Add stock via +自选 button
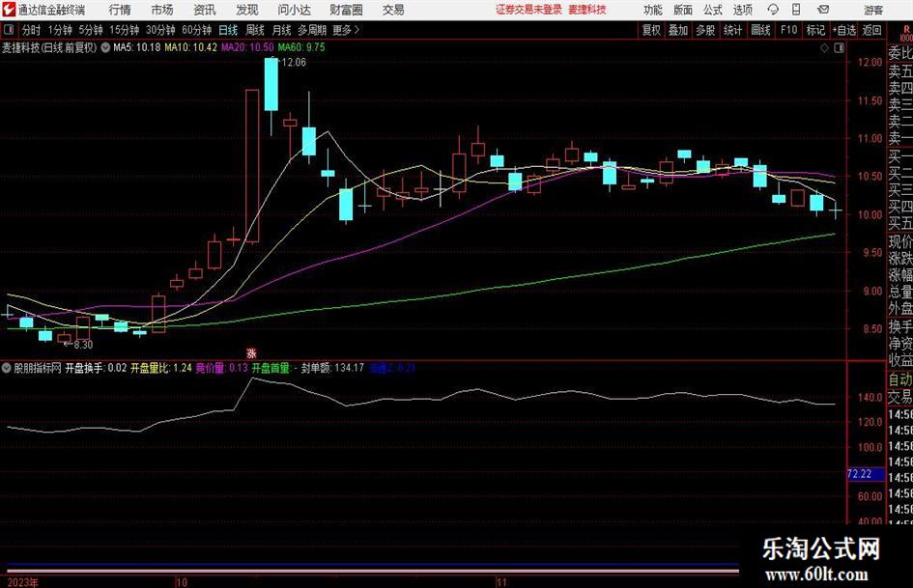The image size is (913, 588). click(843, 30)
